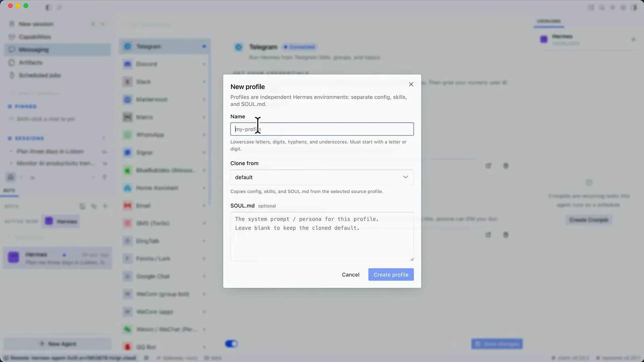
Task: Click the Create profile button
Action: 391,275
